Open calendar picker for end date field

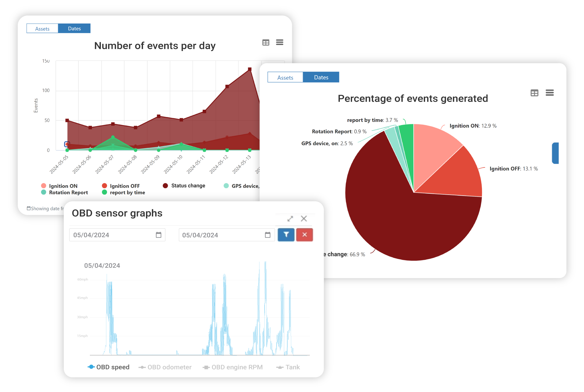click(268, 235)
